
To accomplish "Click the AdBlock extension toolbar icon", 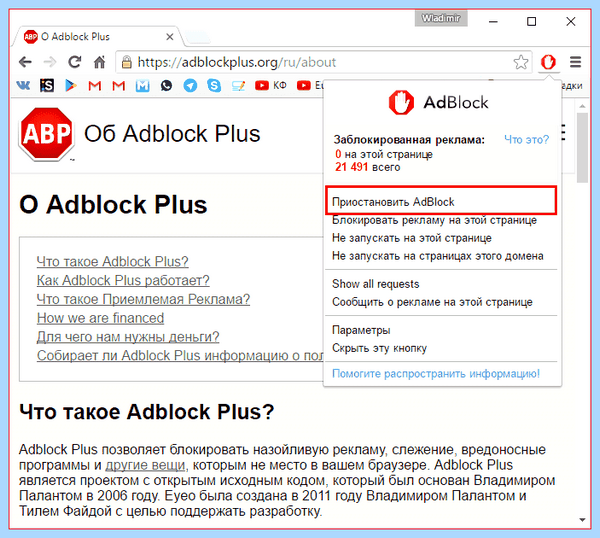I will (548, 62).
